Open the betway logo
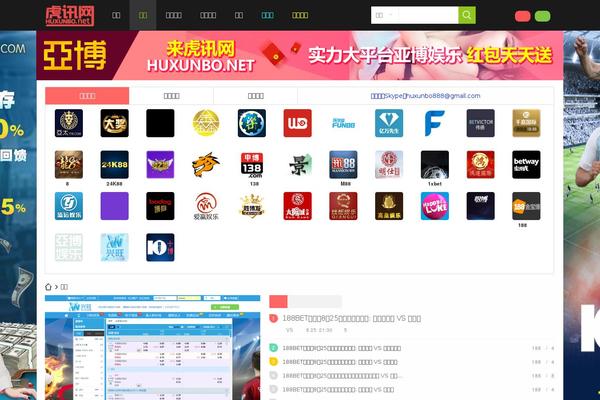This screenshot has height=400, width=600. tap(526, 165)
